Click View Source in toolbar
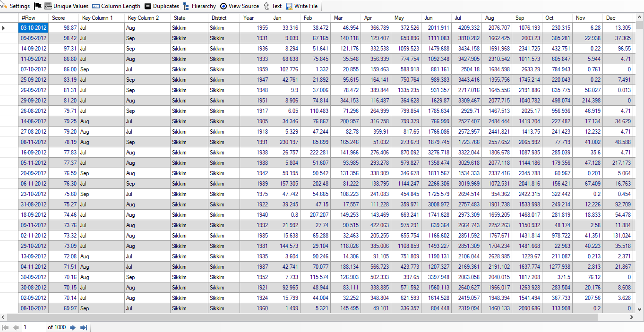Image resolution: width=644 pixels, height=332 pixels. tap(240, 6)
